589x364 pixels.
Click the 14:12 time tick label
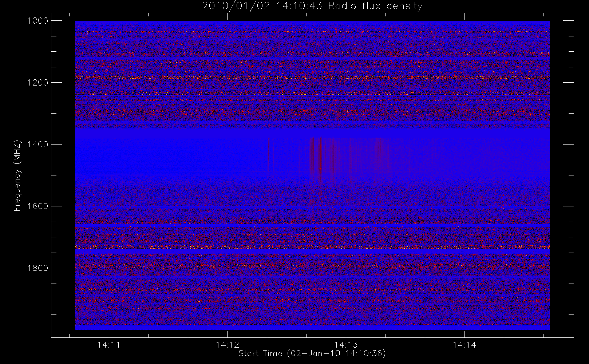[x=228, y=345]
